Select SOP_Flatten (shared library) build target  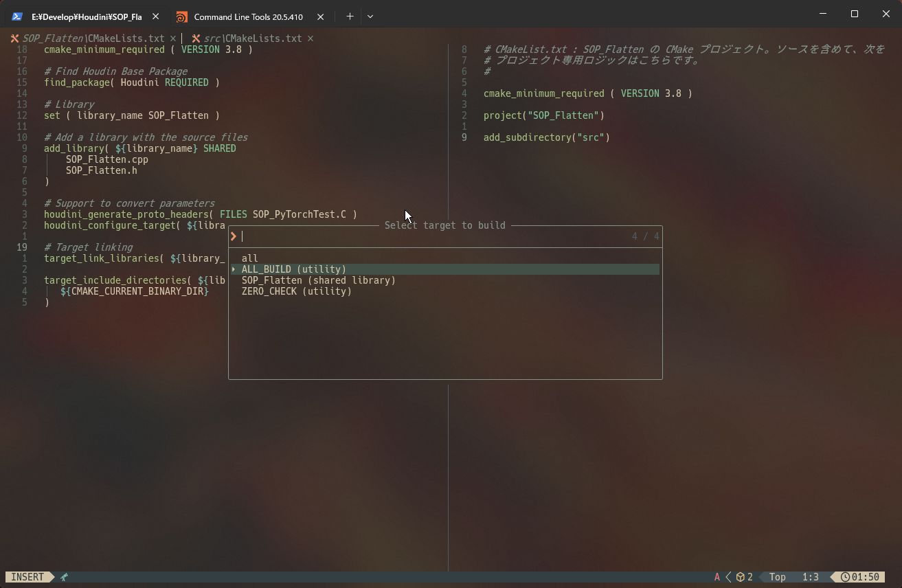(x=318, y=280)
